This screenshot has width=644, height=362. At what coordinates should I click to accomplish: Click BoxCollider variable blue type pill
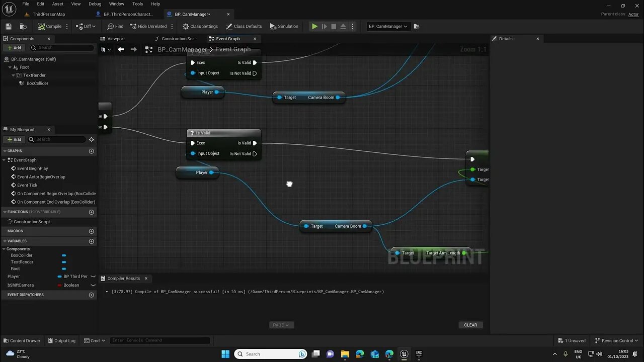click(64, 255)
